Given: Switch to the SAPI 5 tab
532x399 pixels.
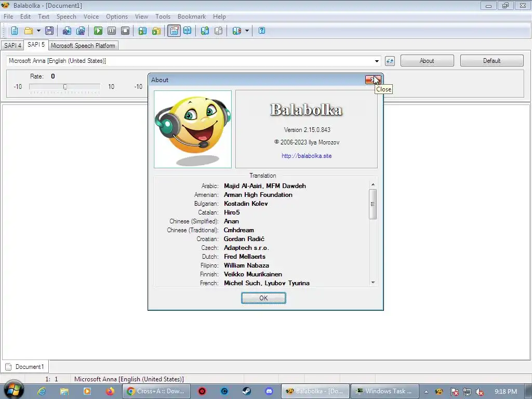Looking at the screenshot, I should coord(36,45).
